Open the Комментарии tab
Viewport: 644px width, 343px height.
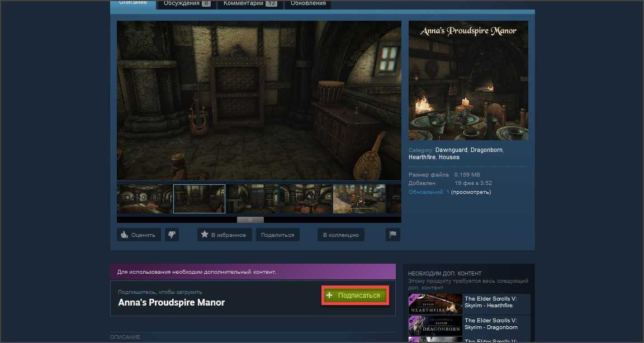click(x=249, y=3)
